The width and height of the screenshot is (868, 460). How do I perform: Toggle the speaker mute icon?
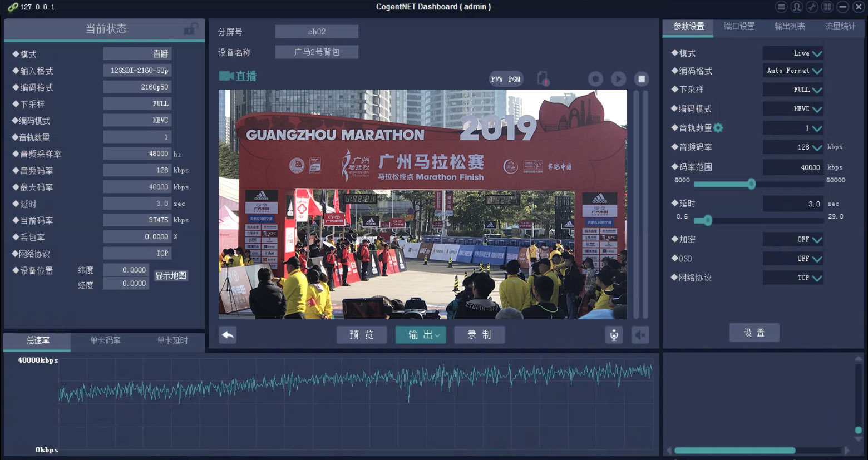(640, 335)
